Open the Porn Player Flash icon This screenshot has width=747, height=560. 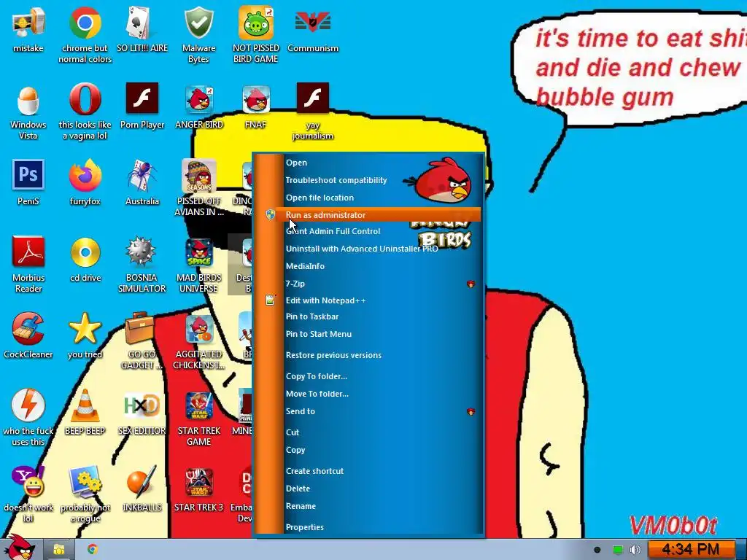[x=142, y=98]
